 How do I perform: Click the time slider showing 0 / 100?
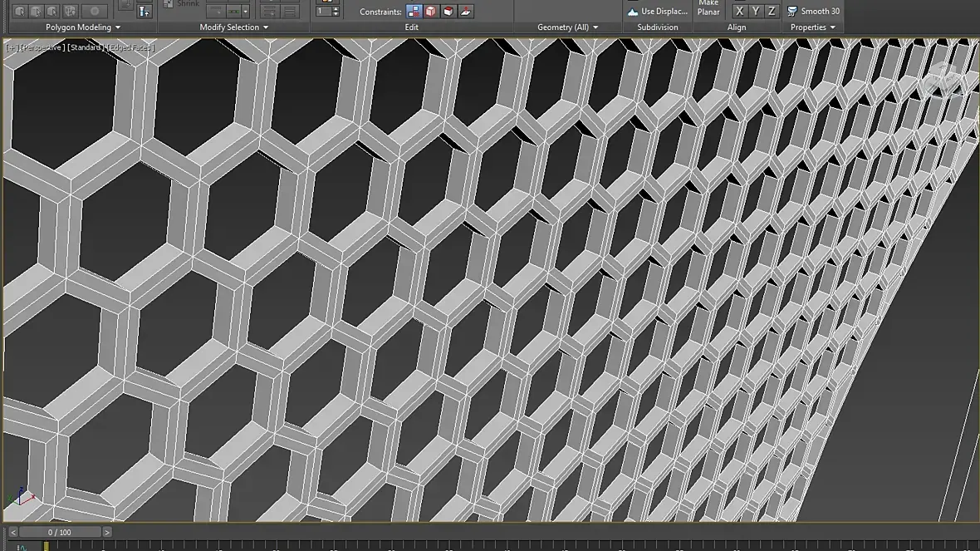coord(60,532)
